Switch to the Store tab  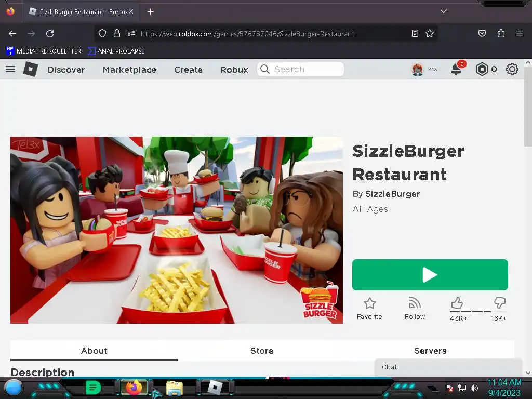tap(262, 351)
